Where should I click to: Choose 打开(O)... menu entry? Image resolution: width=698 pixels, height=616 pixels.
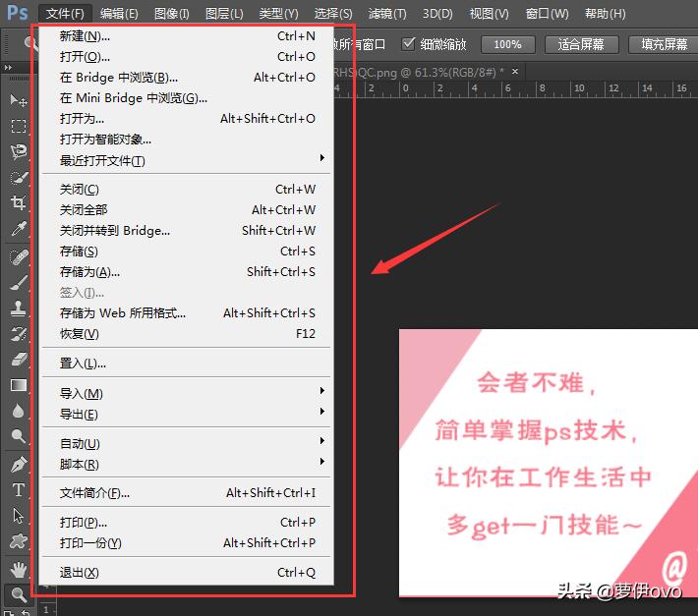187,57
